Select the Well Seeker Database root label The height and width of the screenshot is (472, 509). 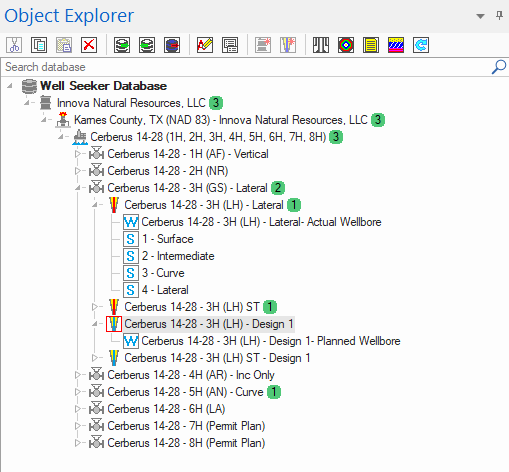click(x=103, y=86)
